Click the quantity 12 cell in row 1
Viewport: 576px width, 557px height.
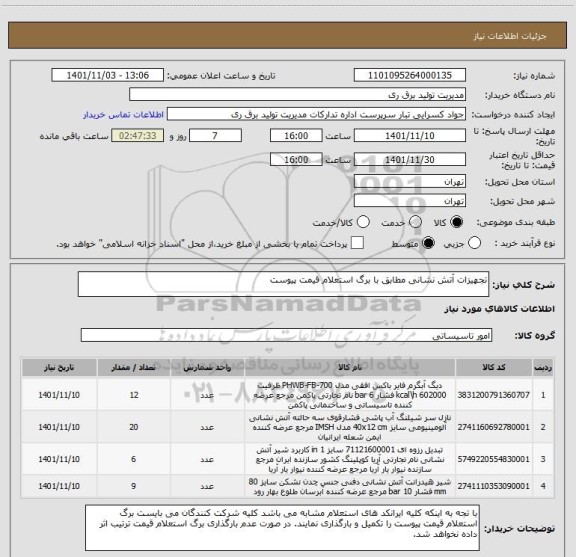tap(134, 395)
